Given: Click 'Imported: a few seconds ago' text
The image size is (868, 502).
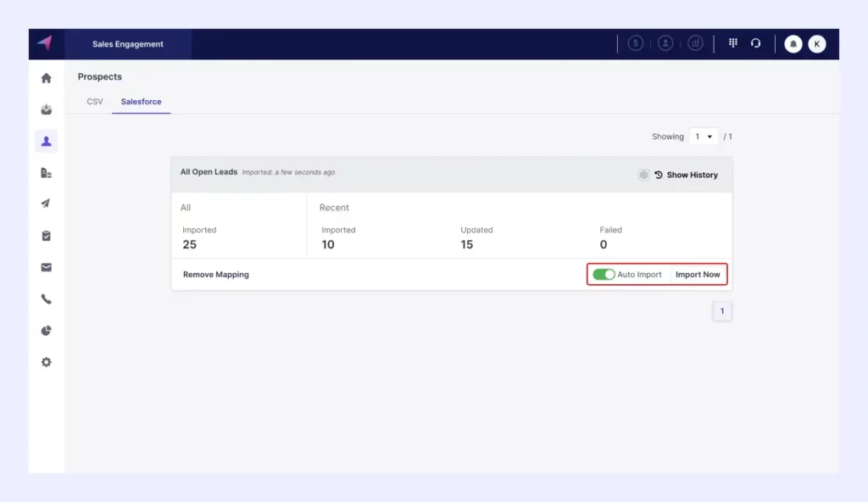Looking at the screenshot, I should (x=288, y=172).
